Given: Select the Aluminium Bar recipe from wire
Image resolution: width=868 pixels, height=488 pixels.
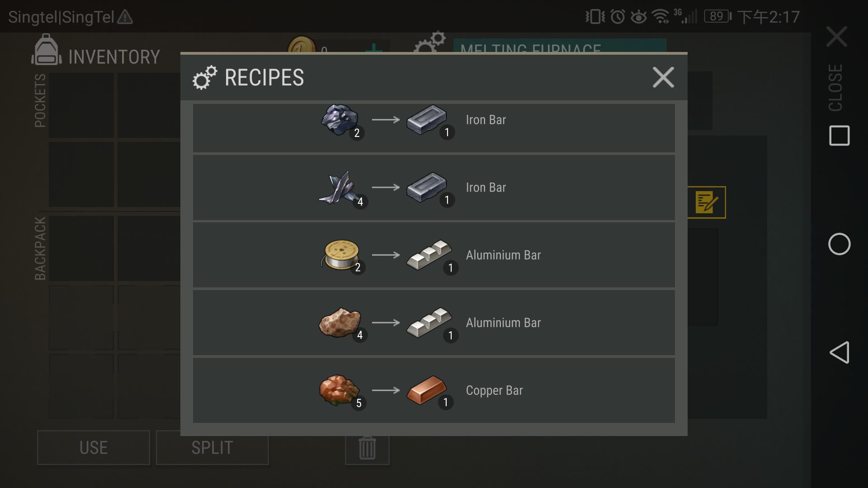Looking at the screenshot, I should tap(434, 255).
